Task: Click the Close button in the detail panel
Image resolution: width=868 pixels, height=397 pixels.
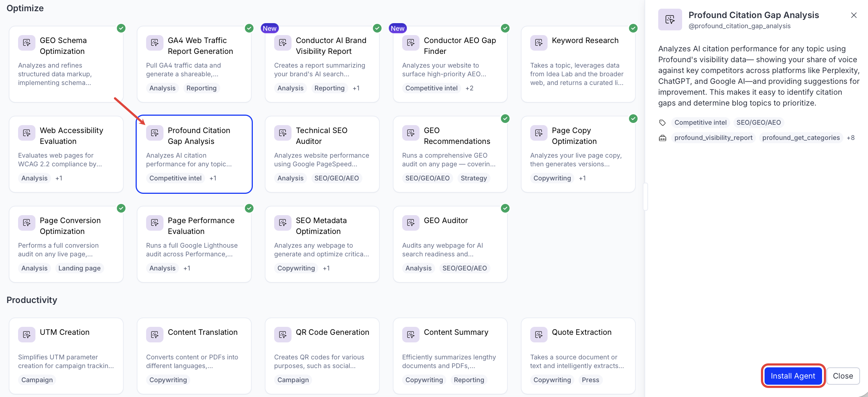Action: 843,376
